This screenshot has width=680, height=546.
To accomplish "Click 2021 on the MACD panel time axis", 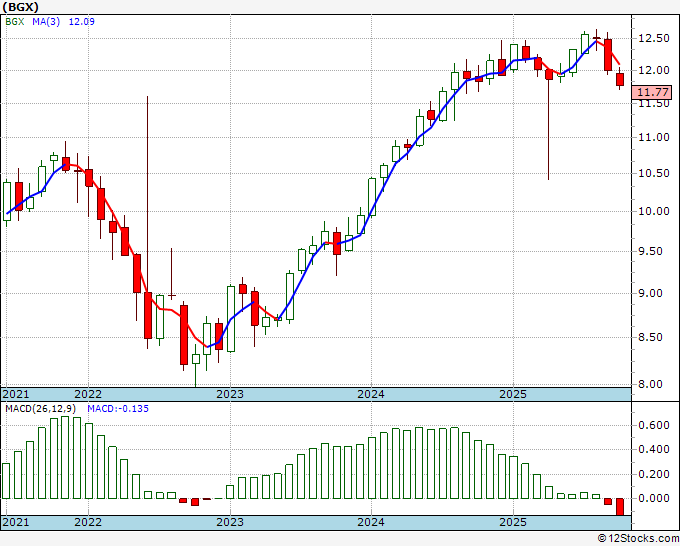I will tap(16, 522).
